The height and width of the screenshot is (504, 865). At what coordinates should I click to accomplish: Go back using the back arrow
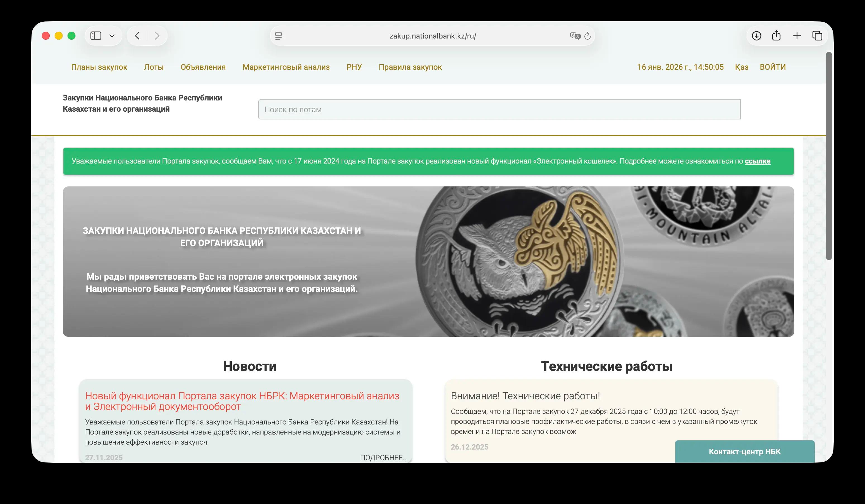pos(137,36)
